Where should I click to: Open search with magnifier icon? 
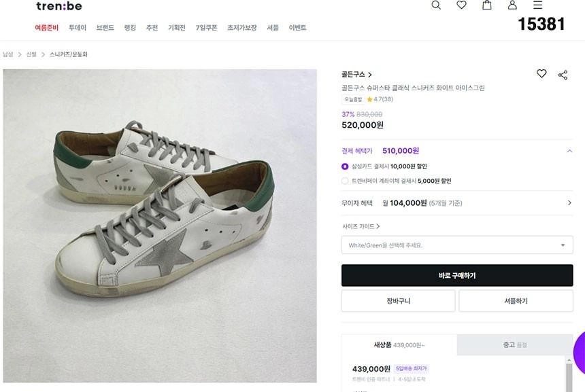[x=436, y=5]
